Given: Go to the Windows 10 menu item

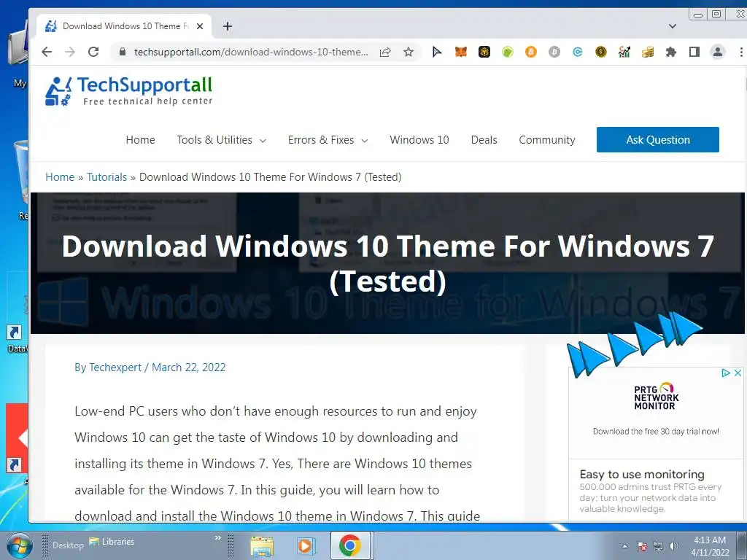Looking at the screenshot, I should (419, 140).
